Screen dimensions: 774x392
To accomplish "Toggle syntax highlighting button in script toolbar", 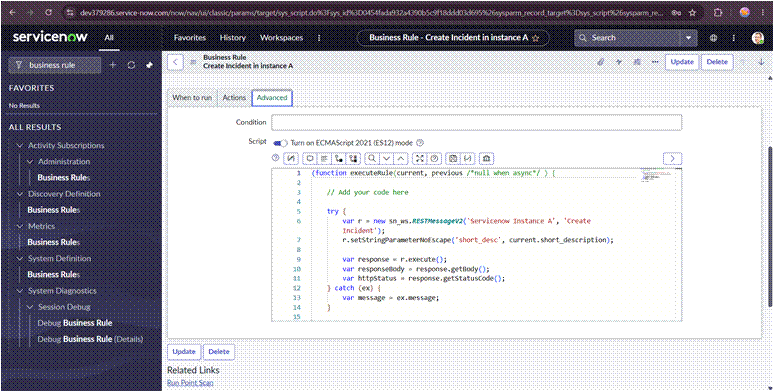I will 291,158.
